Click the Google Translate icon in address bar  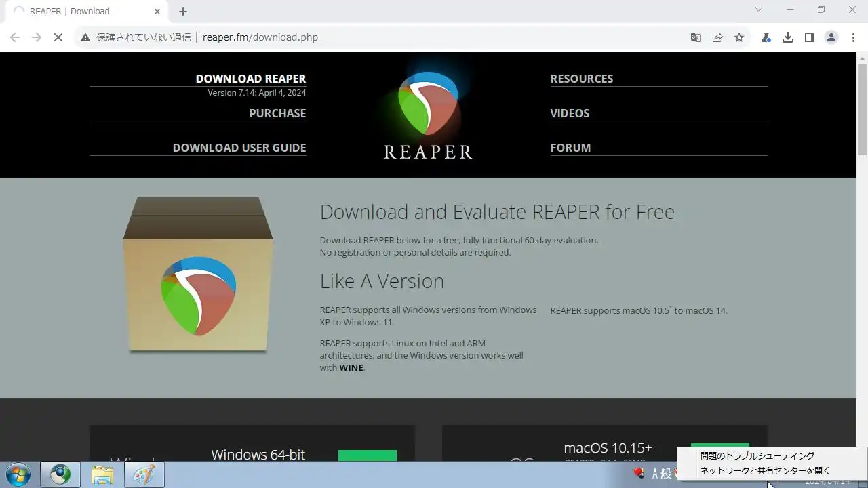[695, 37]
